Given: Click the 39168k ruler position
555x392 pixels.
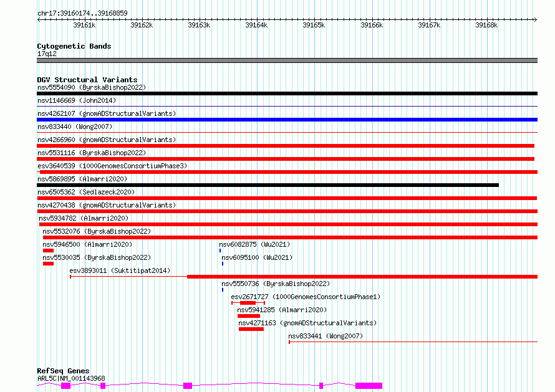Looking at the screenshot, I should click(x=486, y=25).
